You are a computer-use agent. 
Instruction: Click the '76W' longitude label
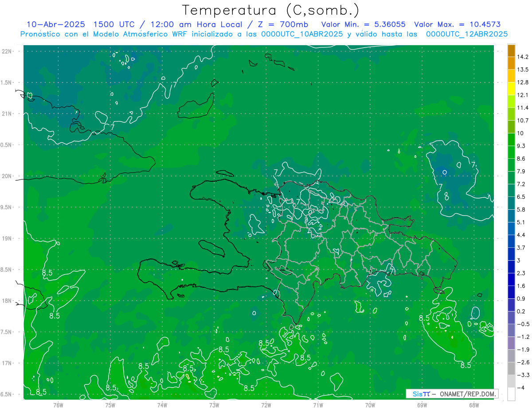point(58,405)
